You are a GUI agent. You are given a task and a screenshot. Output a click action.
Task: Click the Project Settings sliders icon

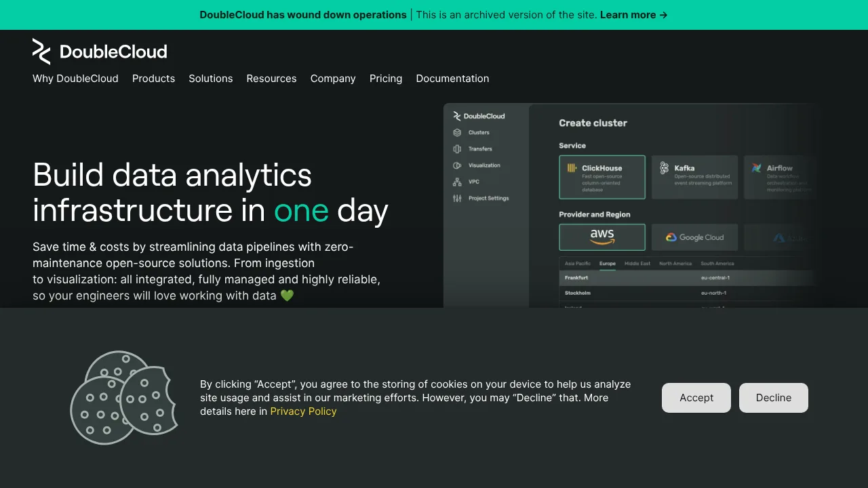point(457,199)
